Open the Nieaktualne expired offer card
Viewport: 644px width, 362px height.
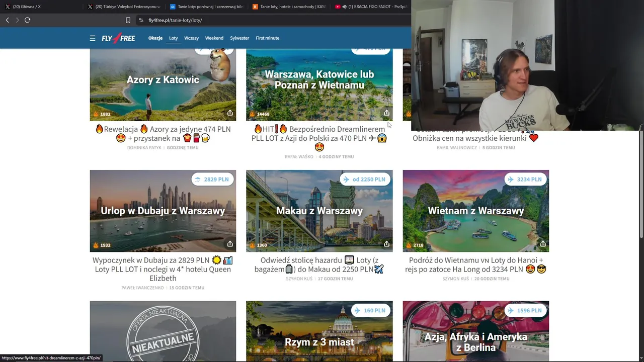pos(163,332)
